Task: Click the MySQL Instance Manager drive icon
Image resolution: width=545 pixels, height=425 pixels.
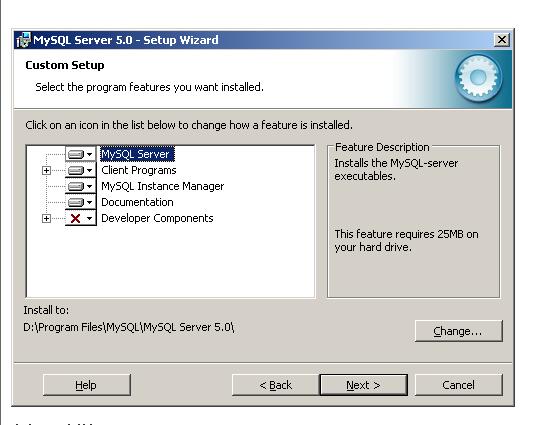Action: click(x=76, y=186)
